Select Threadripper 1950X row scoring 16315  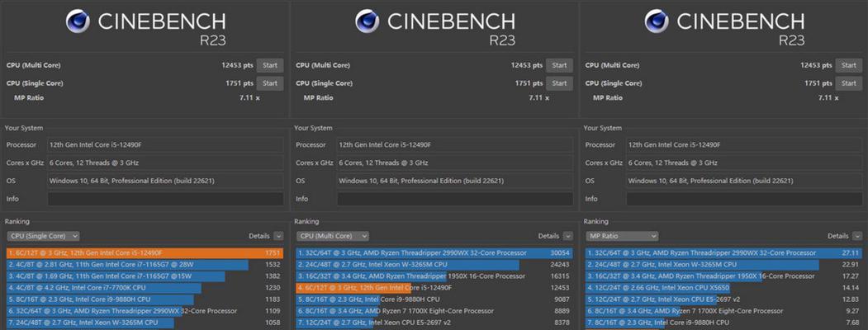click(434, 276)
